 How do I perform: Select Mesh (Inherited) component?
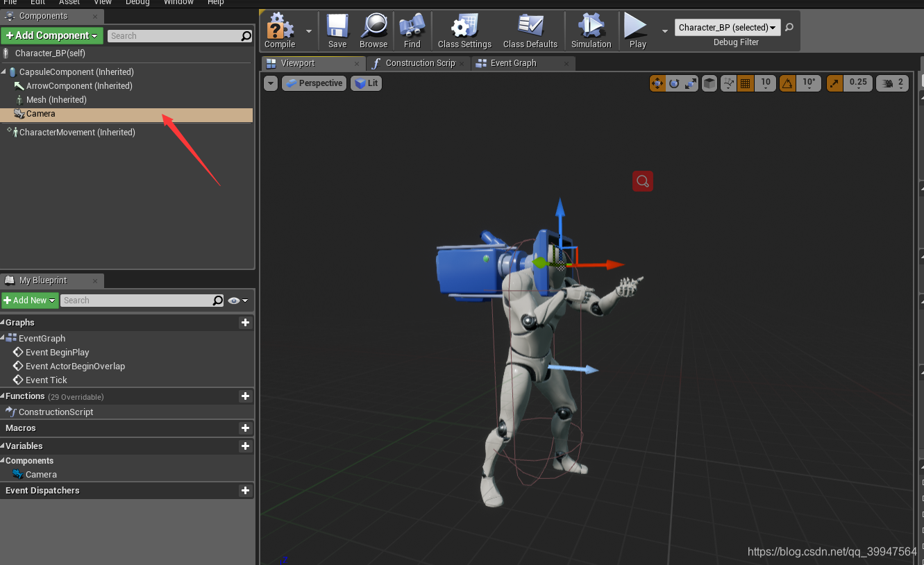pos(56,100)
